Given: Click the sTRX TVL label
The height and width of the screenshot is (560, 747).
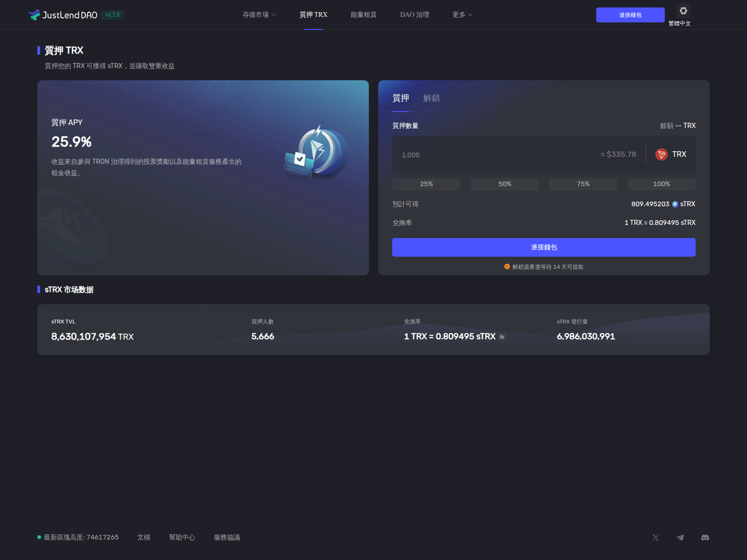Looking at the screenshot, I should (63, 322).
